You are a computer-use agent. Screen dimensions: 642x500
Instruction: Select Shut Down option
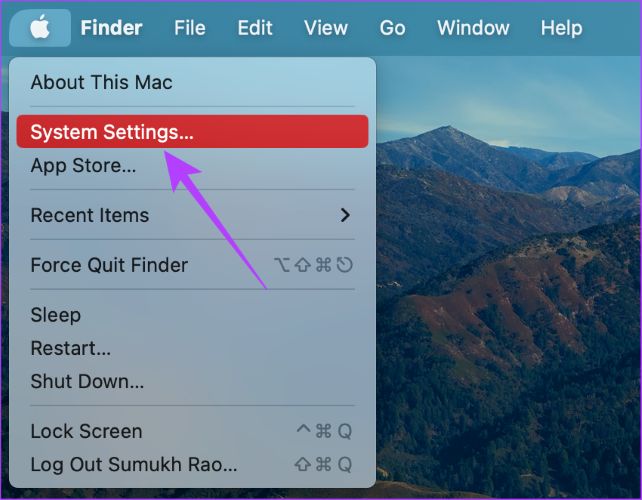87,381
